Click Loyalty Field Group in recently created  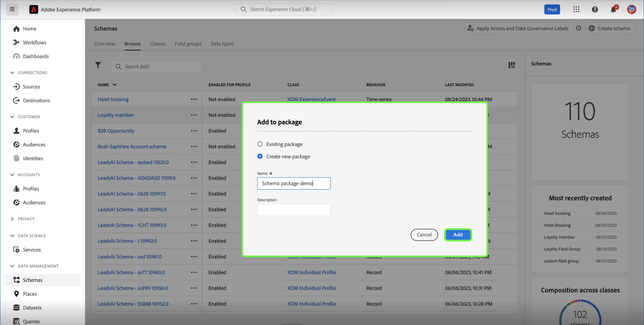pyautogui.click(x=562, y=249)
